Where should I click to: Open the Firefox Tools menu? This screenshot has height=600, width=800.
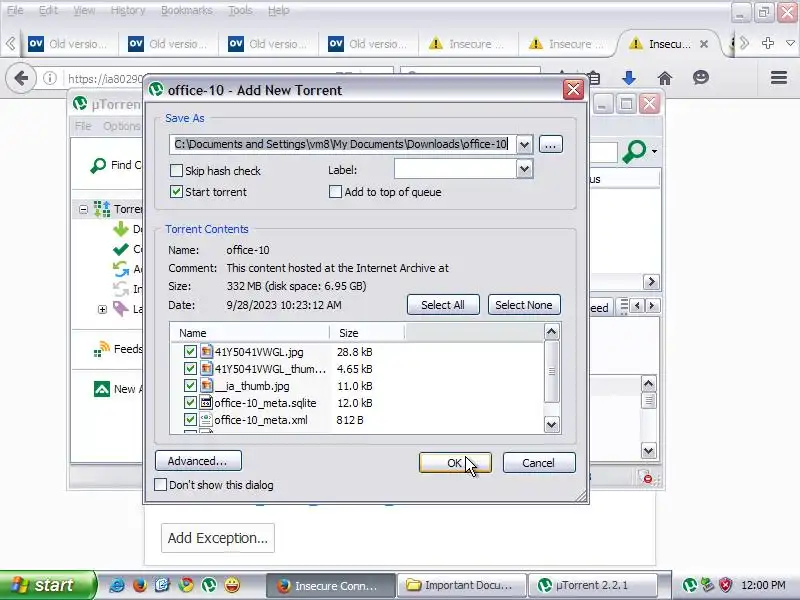tap(240, 10)
